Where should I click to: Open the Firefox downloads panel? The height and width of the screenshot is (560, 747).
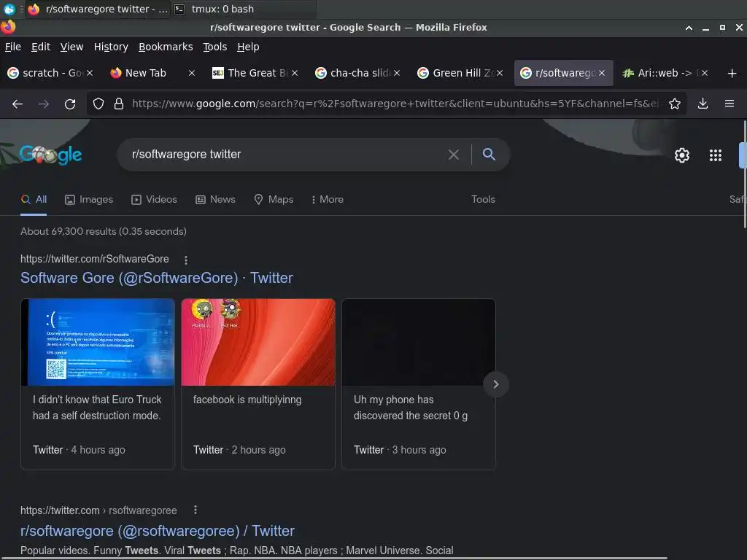pyautogui.click(x=703, y=104)
